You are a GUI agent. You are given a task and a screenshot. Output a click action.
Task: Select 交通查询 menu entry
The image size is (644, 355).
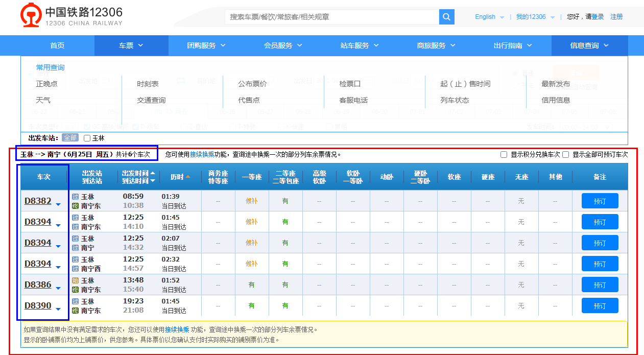coord(151,100)
